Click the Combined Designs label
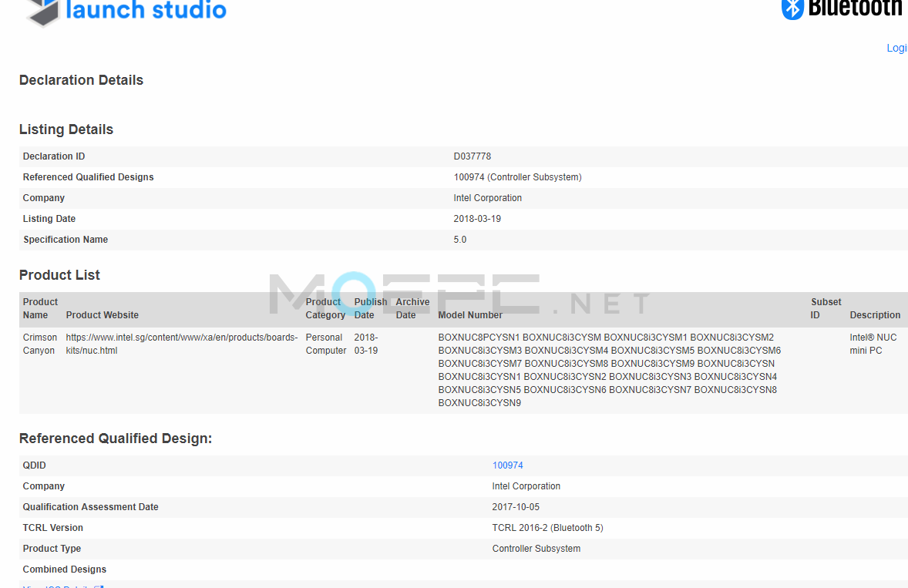 [64, 570]
